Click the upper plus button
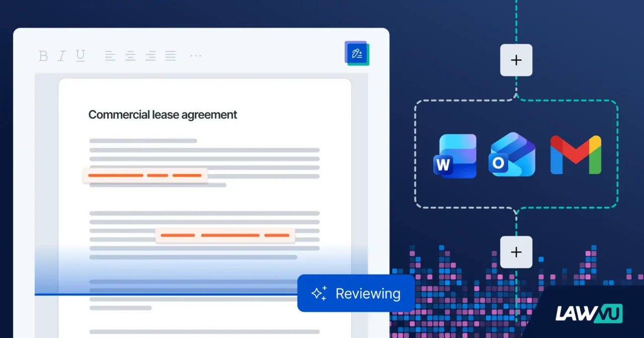Image resolution: width=644 pixels, height=338 pixels. (516, 60)
